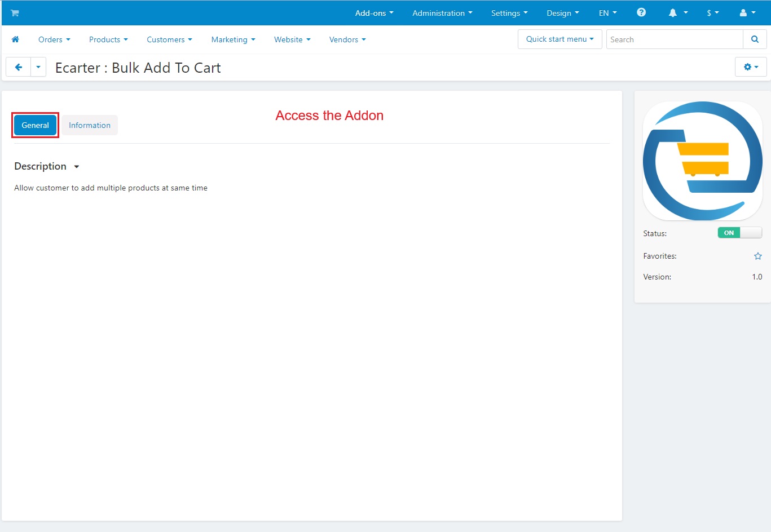Click the Version 1.0 value

click(x=757, y=277)
